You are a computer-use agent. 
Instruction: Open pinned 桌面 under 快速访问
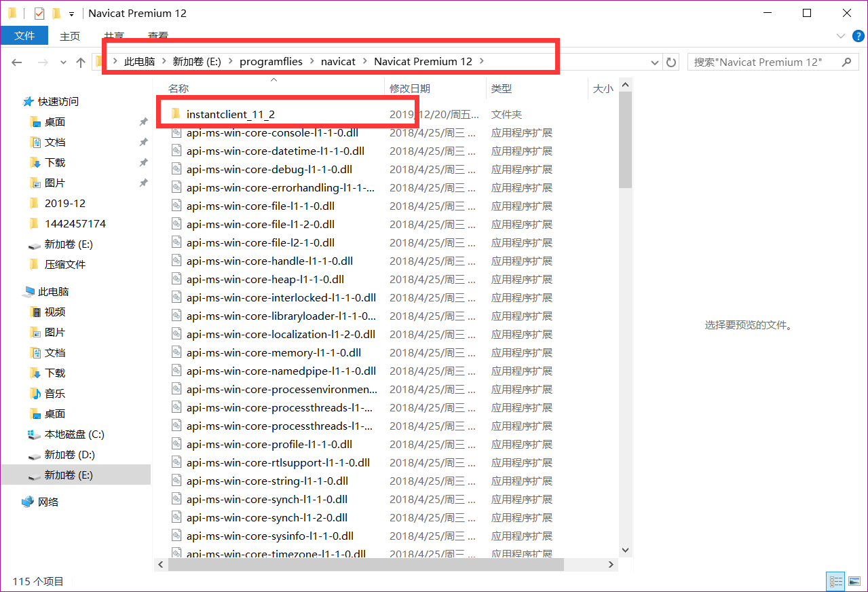pyautogui.click(x=55, y=122)
